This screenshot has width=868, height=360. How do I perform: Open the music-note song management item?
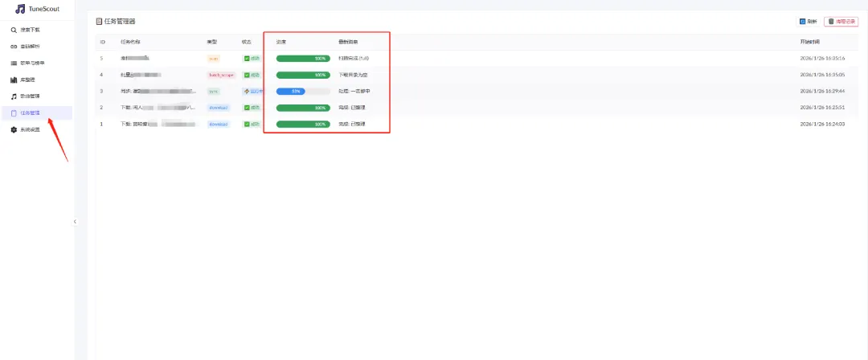tap(36, 96)
